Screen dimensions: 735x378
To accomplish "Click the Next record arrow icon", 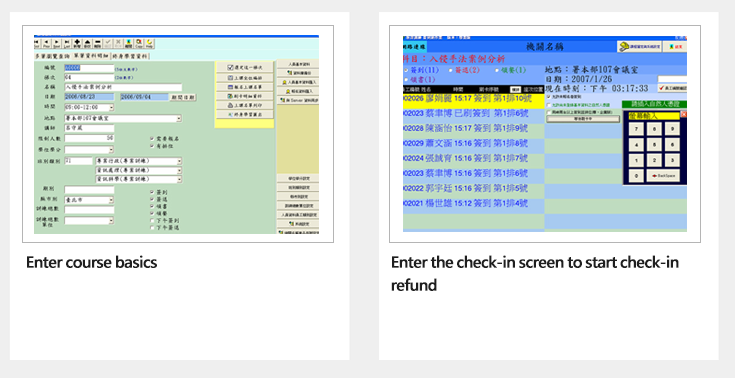I will pyautogui.click(x=57, y=44).
